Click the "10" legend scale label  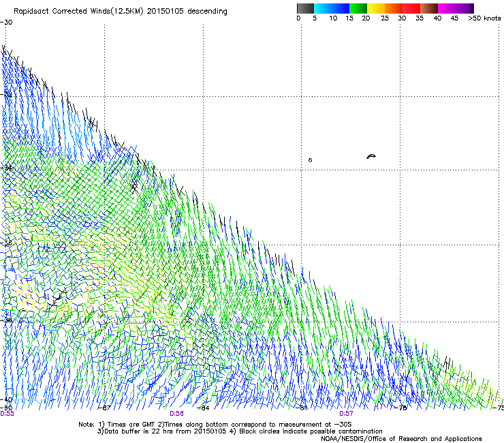(333, 18)
